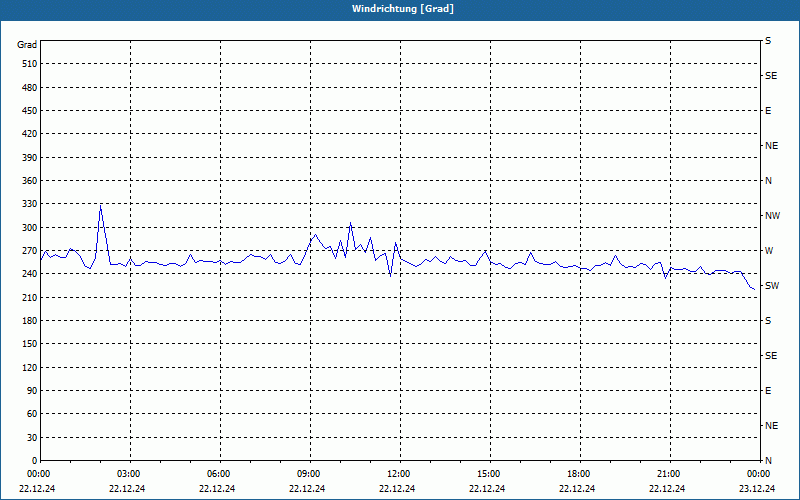Click the date "22.12.24" beneath 12:00
This screenshot has width=800, height=500.
(x=397, y=489)
